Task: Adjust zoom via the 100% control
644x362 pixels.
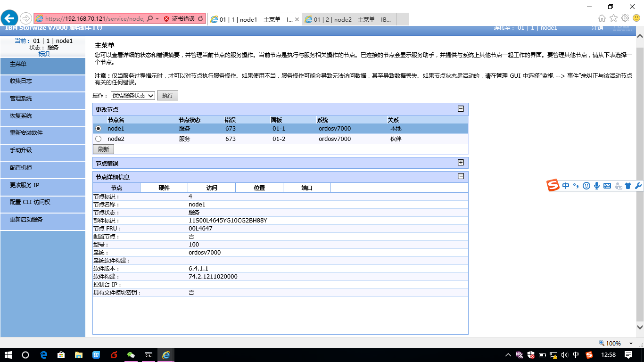Action: tap(610, 343)
